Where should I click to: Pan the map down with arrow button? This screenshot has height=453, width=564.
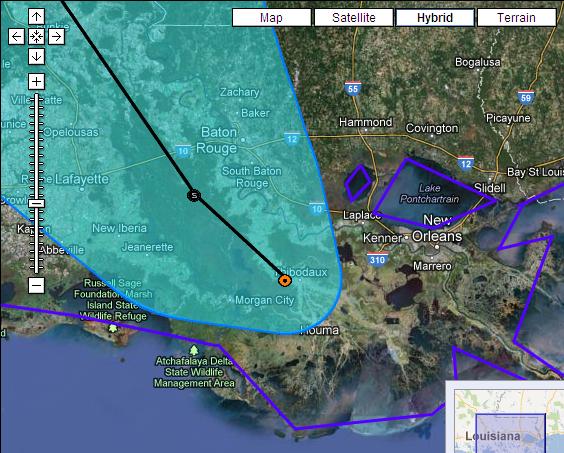pos(36,56)
